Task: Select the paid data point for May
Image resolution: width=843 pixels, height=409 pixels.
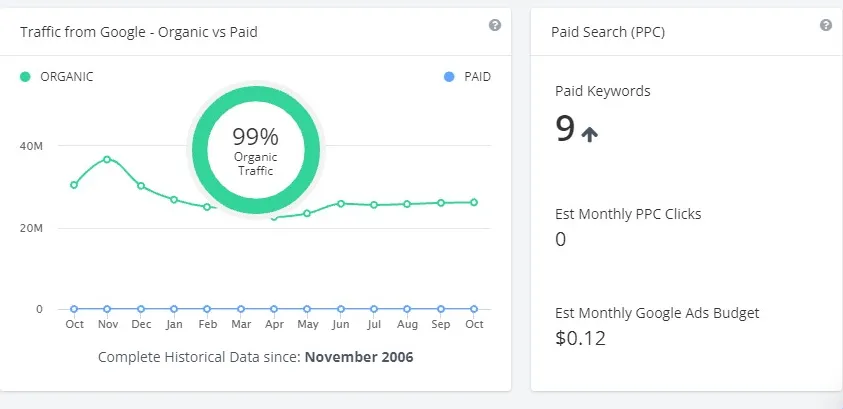Action: [x=307, y=309]
